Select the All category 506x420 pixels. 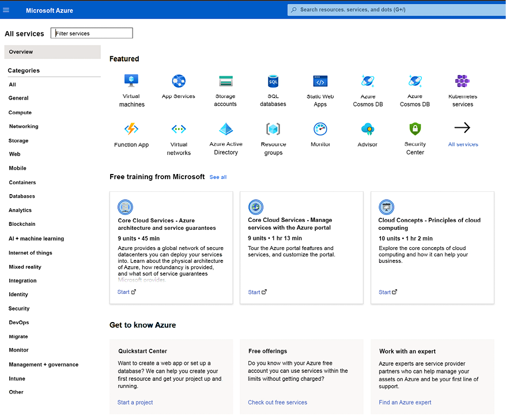coord(12,85)
